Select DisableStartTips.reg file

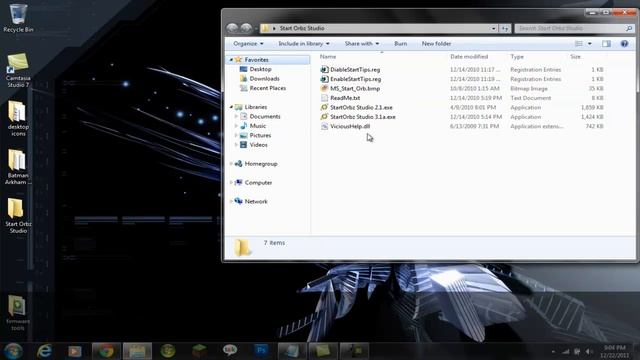click(355, 70)
